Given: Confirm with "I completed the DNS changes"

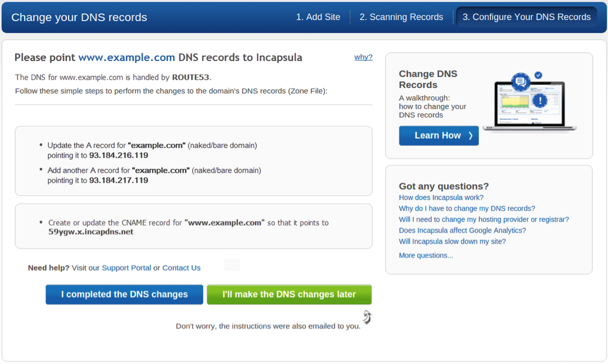Looking at the screenshot, I should coord(125,295).
